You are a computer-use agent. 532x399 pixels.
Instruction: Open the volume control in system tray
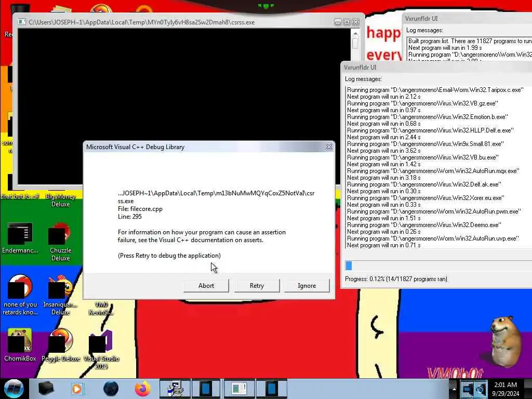(x=481, y=389)
